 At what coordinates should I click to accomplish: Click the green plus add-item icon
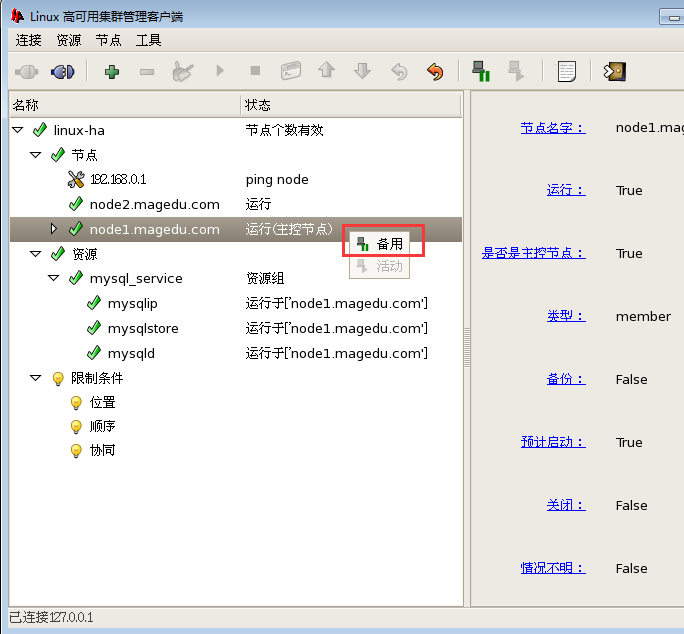click(x=111, y=72)
